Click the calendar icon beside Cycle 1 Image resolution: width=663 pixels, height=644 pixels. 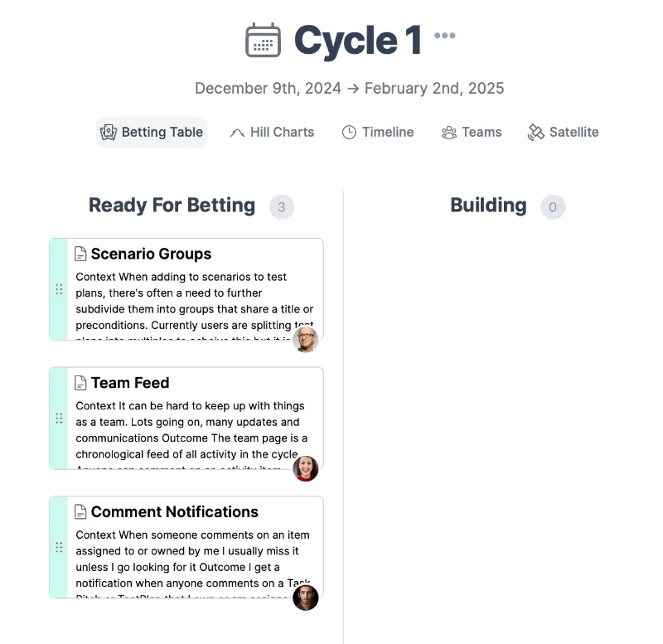263,40
